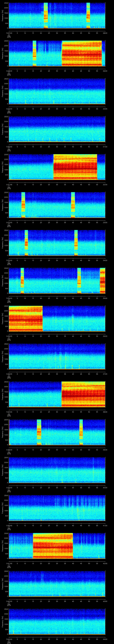Click inside the quiet 5:30:00 spectrogram panel

click(x=57, y=129)
